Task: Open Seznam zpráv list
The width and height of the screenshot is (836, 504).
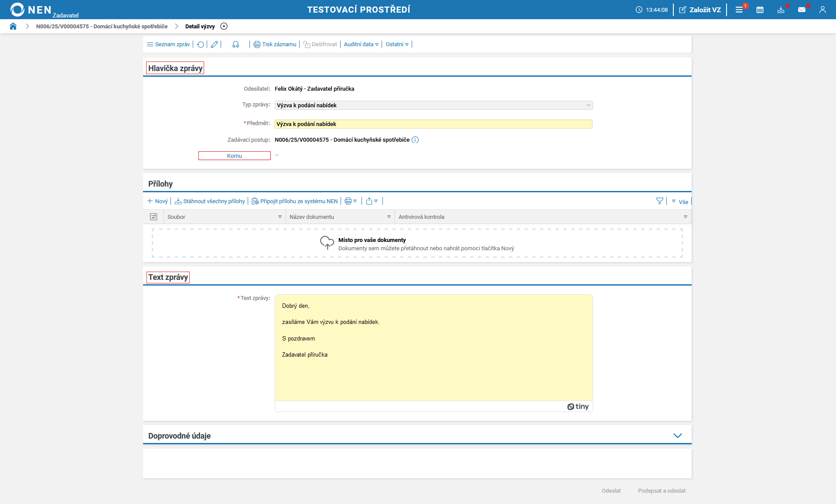Action: coord(168,44)
